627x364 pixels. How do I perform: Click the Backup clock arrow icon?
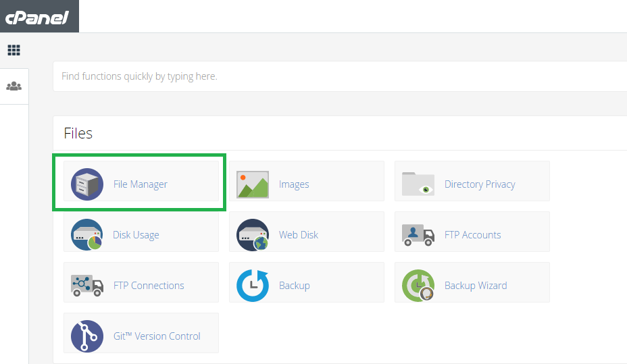[253, 285]
